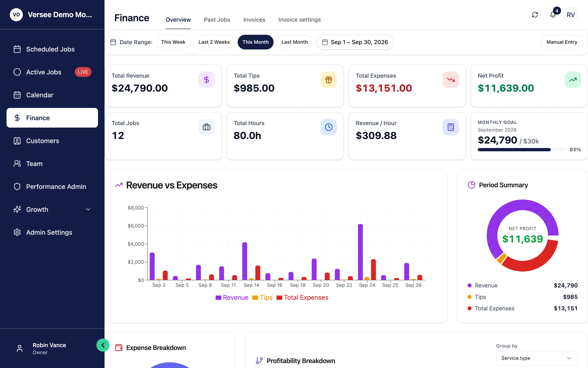Click the Growth sparkle icon
Image resolution: width=588 pixels, height=368 pixels.
[x=17, y=209]
